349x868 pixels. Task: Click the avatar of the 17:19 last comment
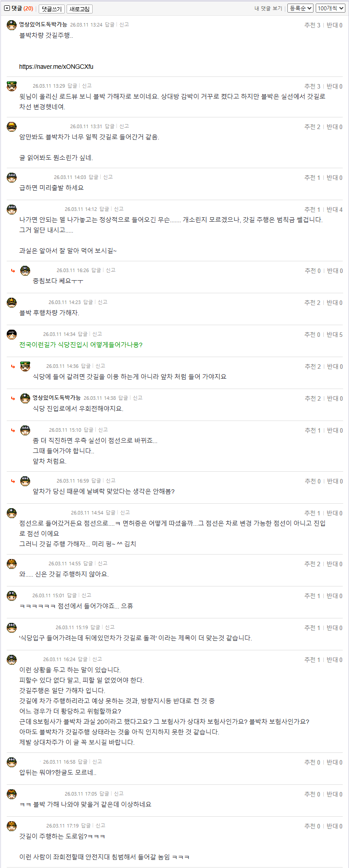coord(12,826)
